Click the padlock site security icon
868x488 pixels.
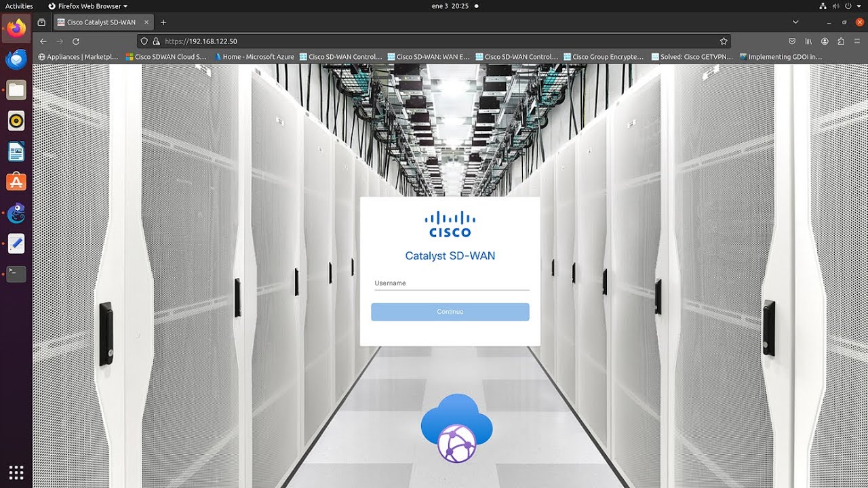[x=156, y=41]
